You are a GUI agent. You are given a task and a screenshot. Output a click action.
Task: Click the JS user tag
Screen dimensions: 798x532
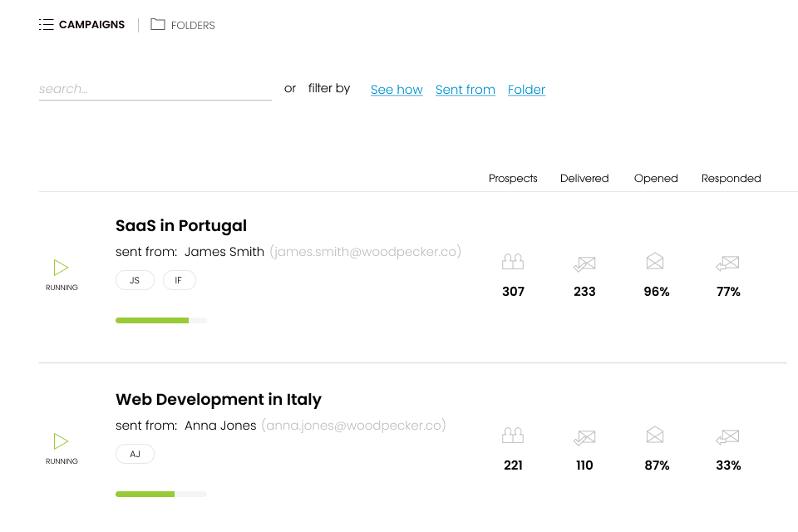(135, 281)
